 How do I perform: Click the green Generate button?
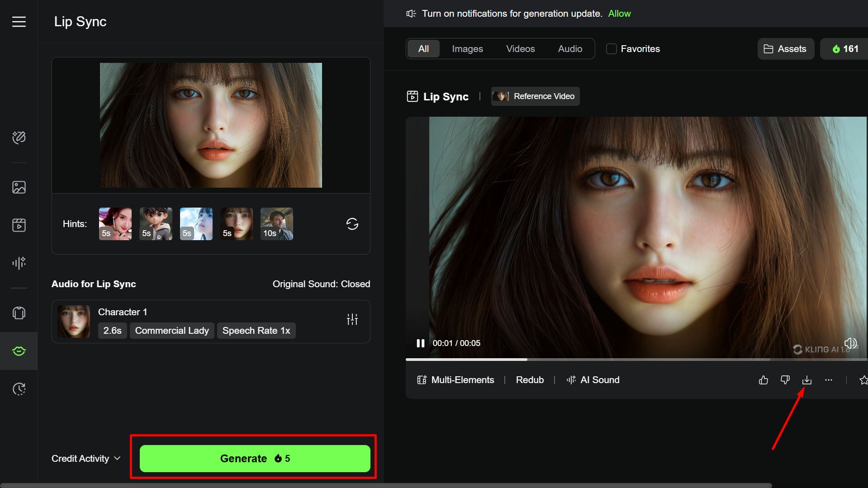pyautogui.click(x=254, y=458)
